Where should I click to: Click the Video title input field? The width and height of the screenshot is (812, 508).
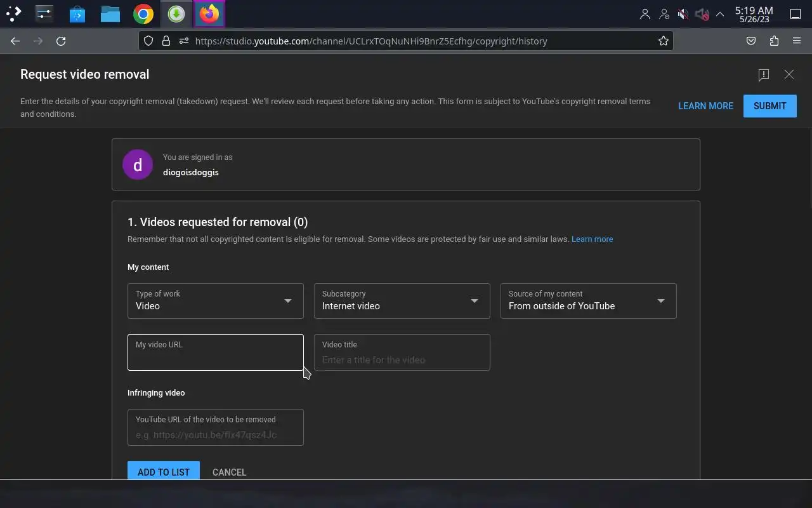[x=402, y=352]
